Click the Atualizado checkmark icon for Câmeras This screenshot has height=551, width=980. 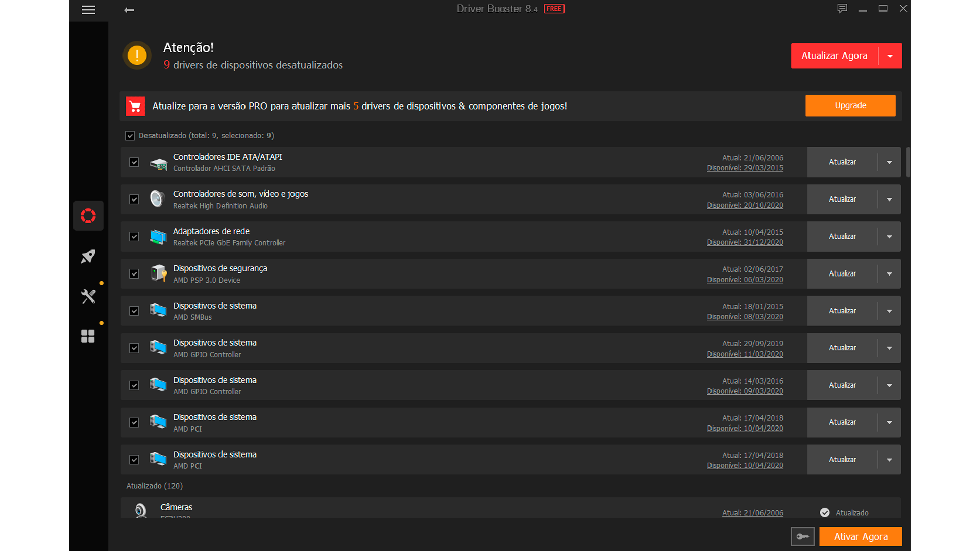(x=825, y=513)
